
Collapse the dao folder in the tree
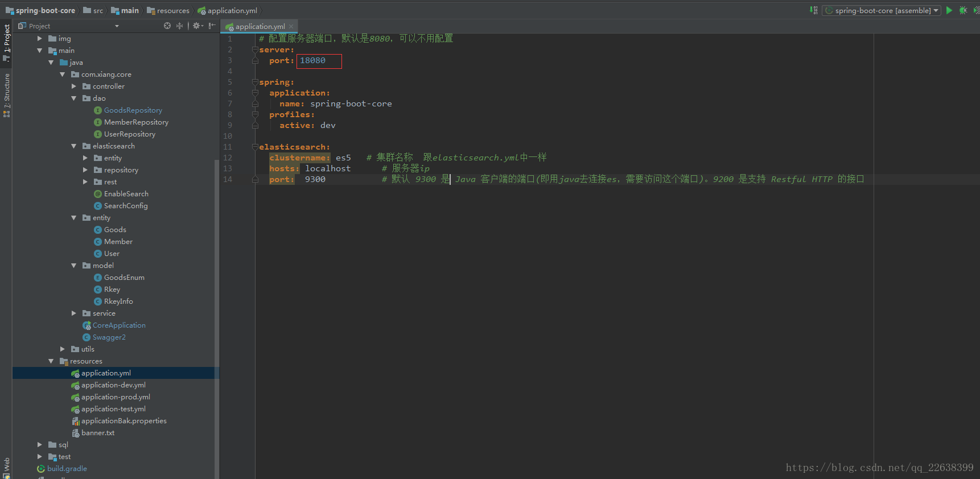[x=74, y=98]
